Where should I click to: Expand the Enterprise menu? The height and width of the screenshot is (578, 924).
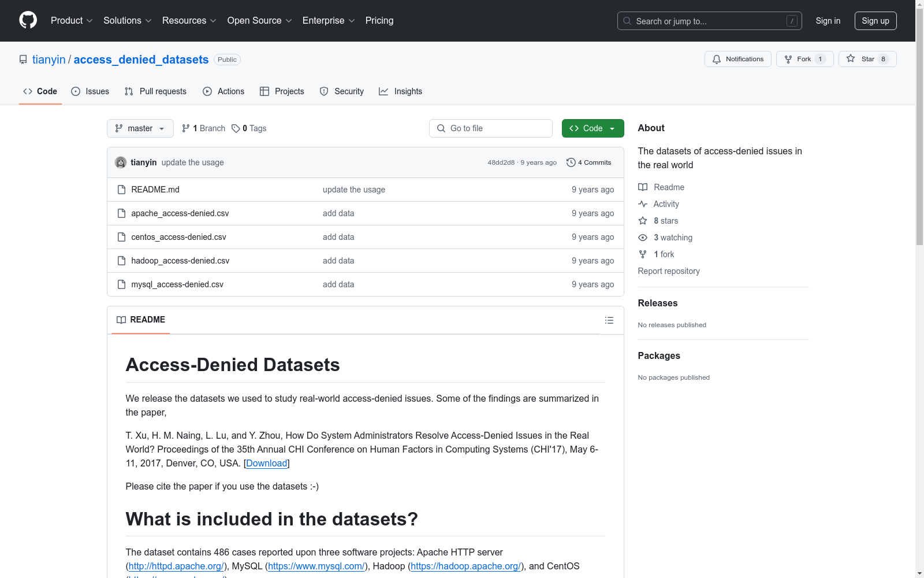(329, 21)
